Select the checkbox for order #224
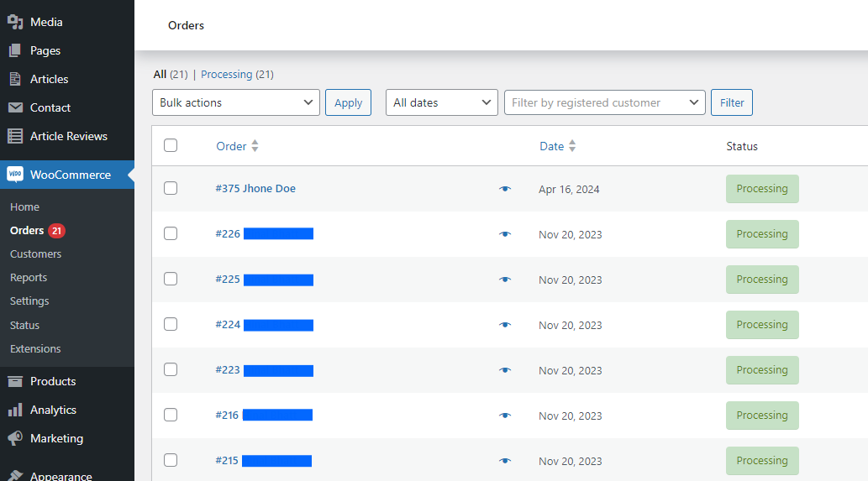 (x=171, y=325)
